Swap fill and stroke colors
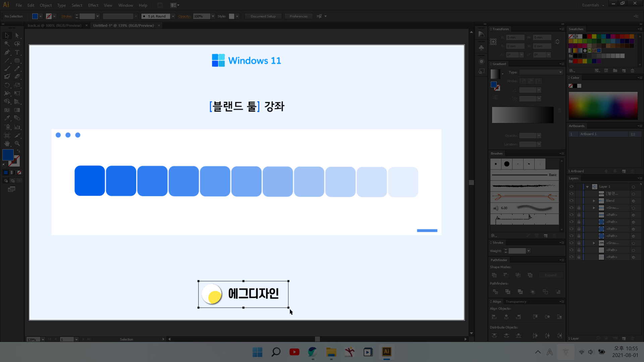This screenshot has height=362, width=644. (x=18, y=151)
